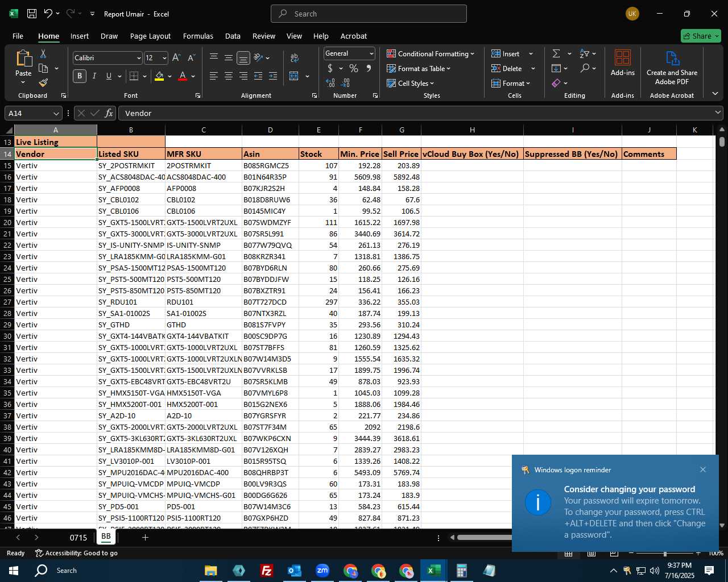
Task: Click the Increase Indent icon
Action: (x=273, y=76)
